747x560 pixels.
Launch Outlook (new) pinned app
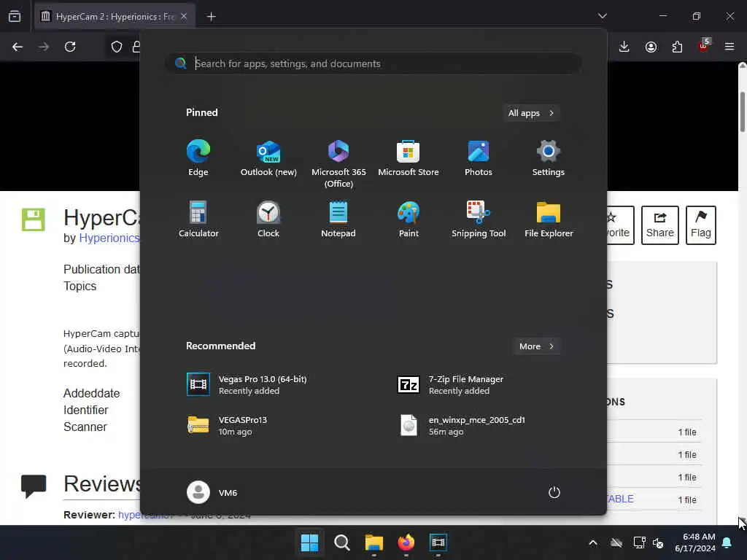tap(268, 158)
